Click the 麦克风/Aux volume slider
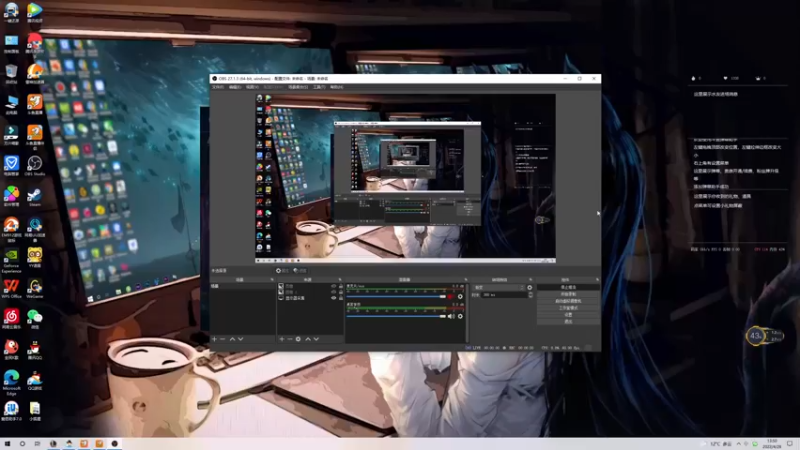Image resolution: width=800 pixels, height=450 pixels. point(396,296)
